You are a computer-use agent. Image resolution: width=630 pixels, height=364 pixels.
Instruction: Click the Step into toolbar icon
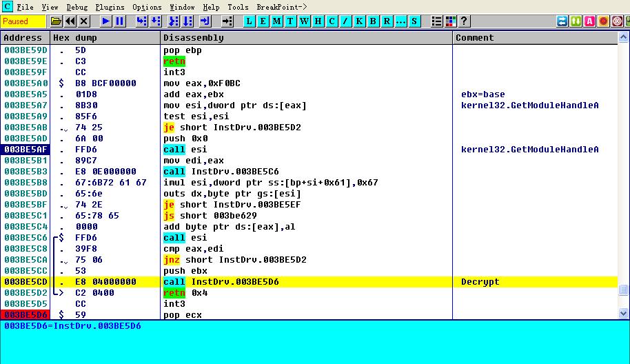[141, 21]
